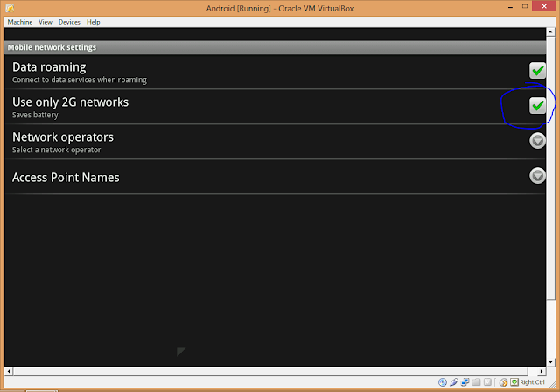Screen dimensions: 560x392
Task: Select the Network operators title text
Action: [x=63, y=137]
